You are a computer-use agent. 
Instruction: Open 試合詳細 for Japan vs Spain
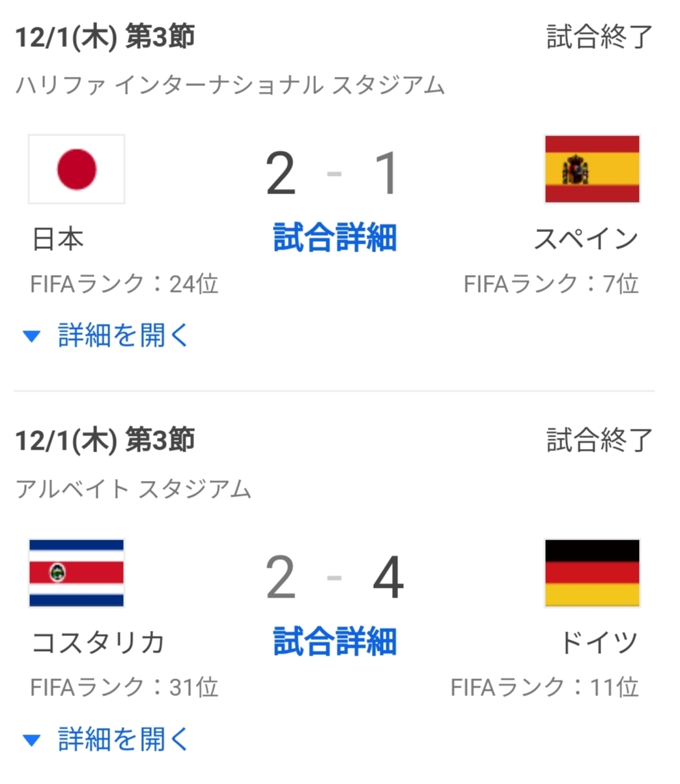[x=335, y=238]
